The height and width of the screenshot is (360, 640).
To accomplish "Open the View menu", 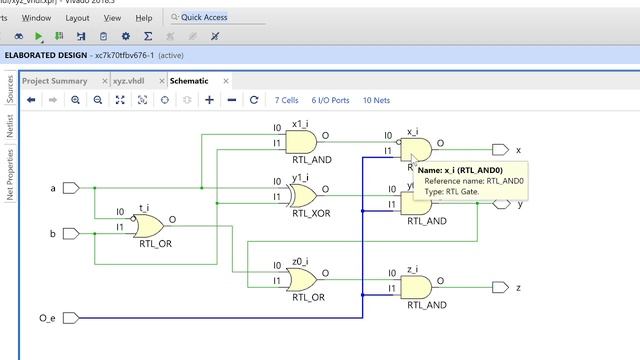I will tap(112, 18).
